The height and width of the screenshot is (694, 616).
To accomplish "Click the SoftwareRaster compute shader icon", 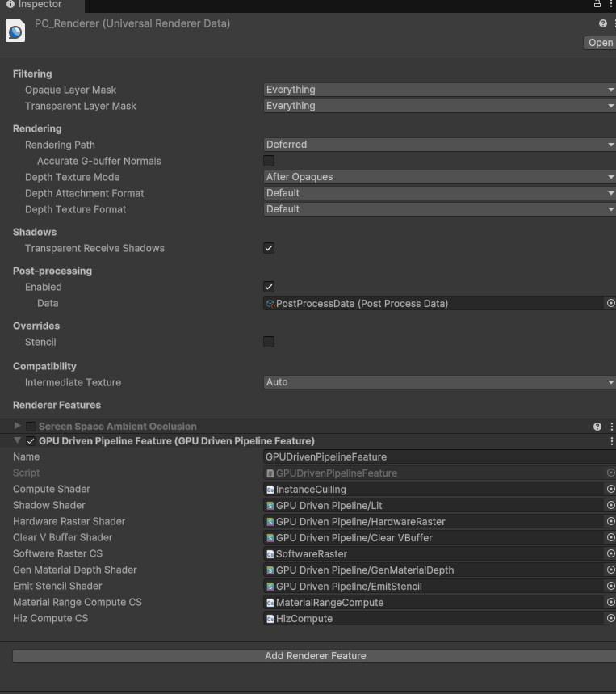I will pyautogui.click(x=270, y=554).
